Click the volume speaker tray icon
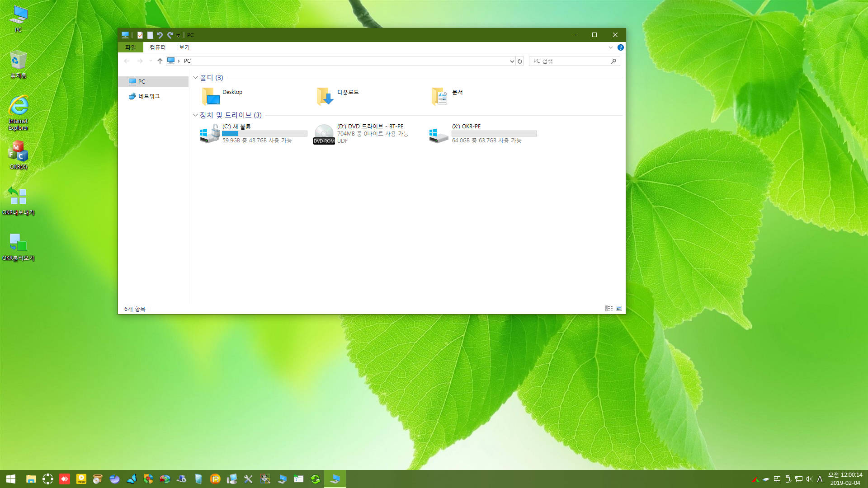 (x=809, y=479)
